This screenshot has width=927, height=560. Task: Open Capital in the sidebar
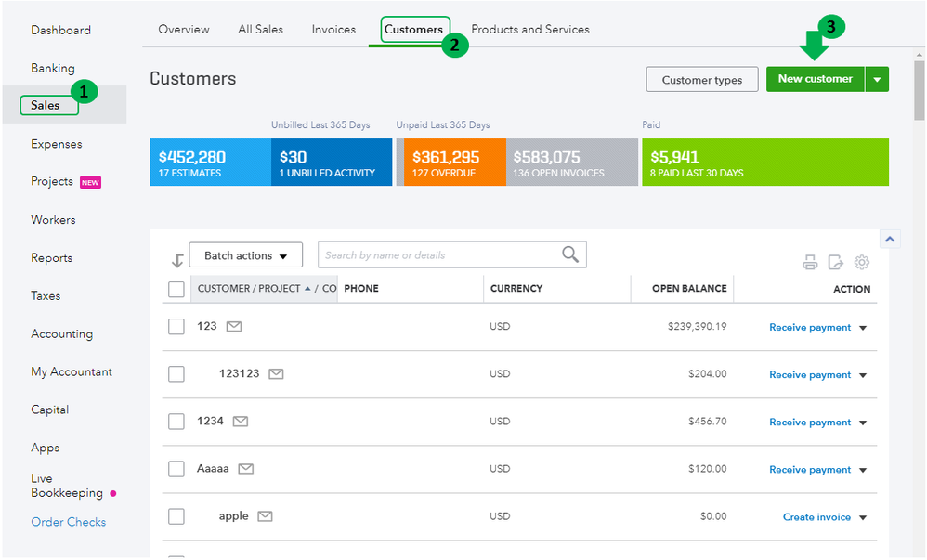click(49, 410)
